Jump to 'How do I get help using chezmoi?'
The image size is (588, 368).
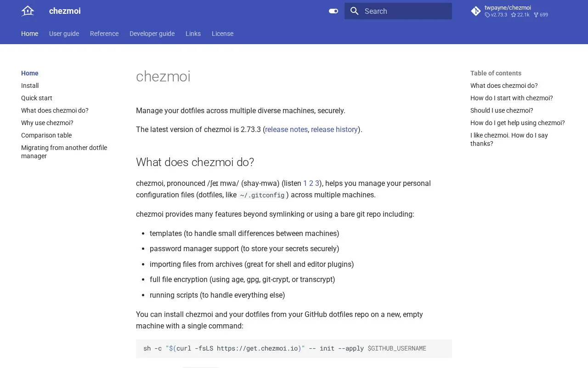(x=518, y=123)
